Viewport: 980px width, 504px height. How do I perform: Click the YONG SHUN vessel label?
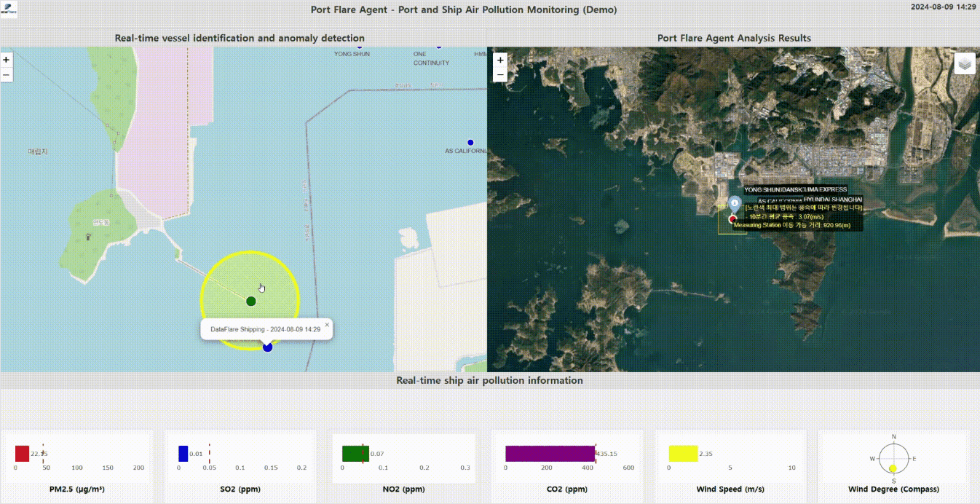352,54
